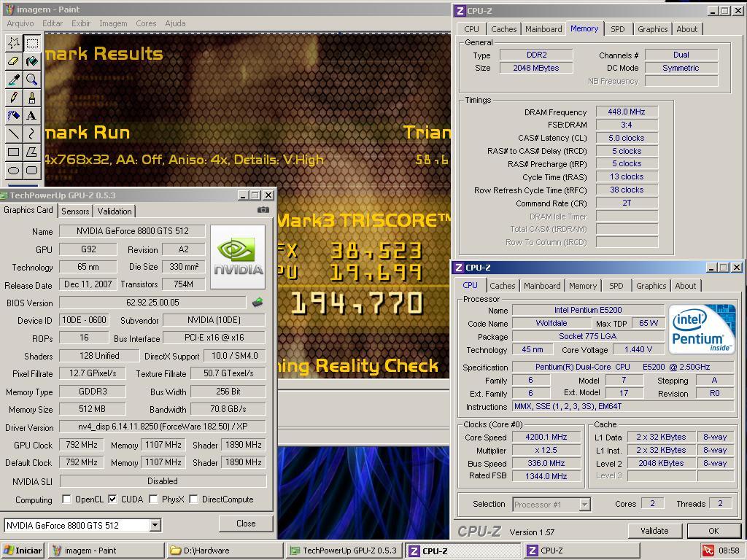Open the Cores menu in Paint

(x=146, y=23)
